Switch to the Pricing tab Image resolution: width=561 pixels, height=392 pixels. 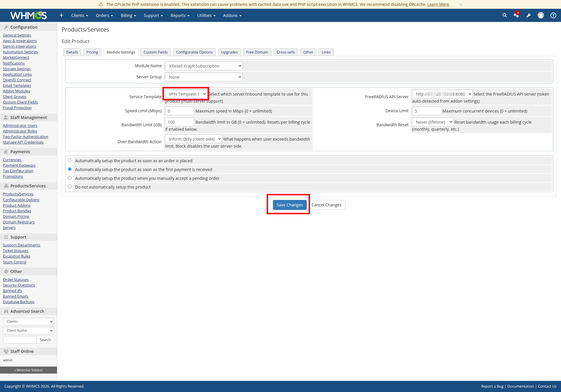point(92,52)
